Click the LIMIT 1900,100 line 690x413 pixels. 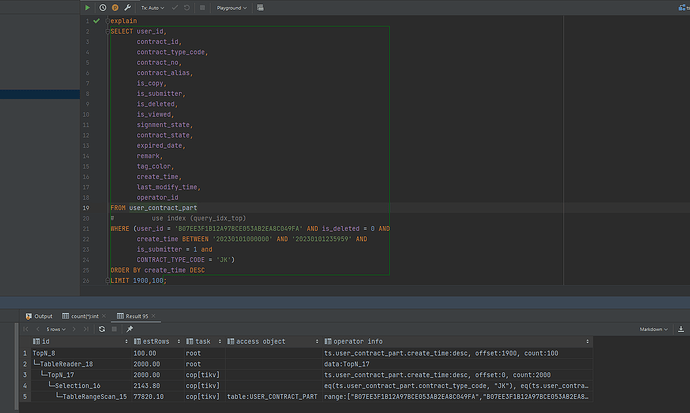pos(139,281)
